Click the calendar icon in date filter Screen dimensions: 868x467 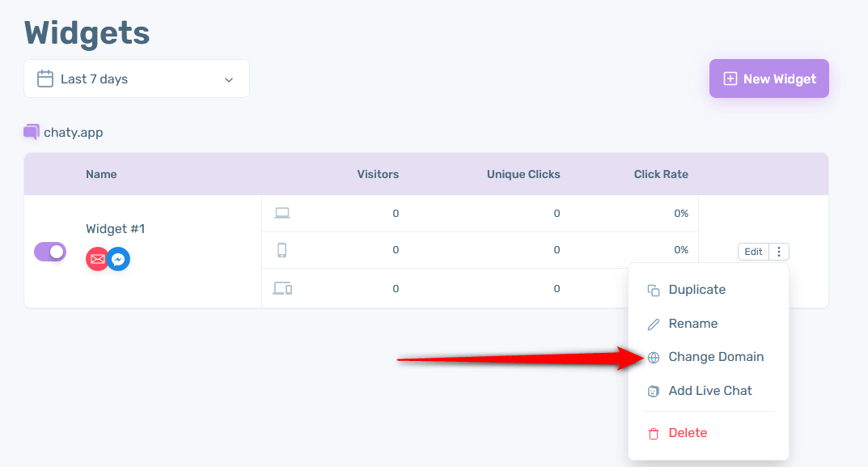(45, 79)
